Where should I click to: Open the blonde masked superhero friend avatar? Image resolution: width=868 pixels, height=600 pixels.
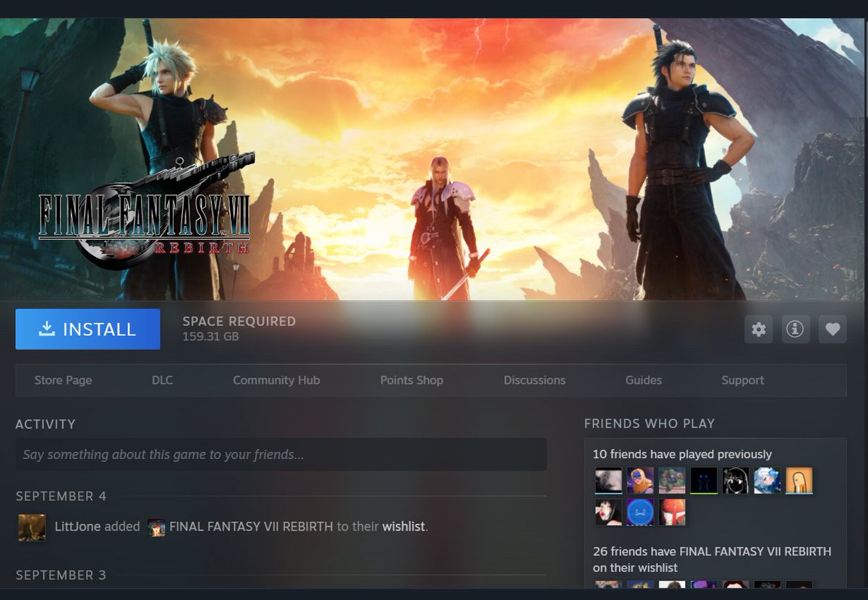tap(640, 480)
